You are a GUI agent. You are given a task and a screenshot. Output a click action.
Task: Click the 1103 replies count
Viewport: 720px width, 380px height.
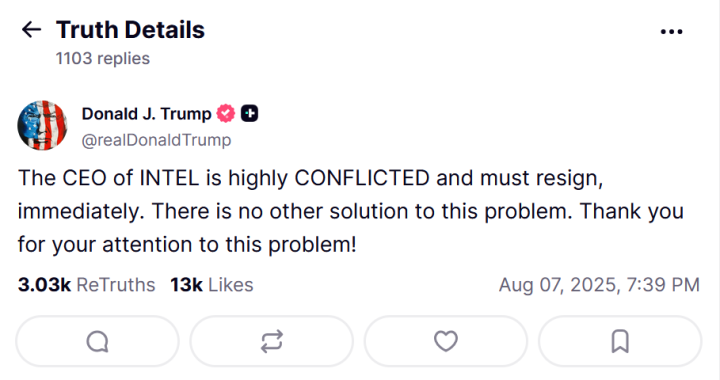click(x=103, y=59)
